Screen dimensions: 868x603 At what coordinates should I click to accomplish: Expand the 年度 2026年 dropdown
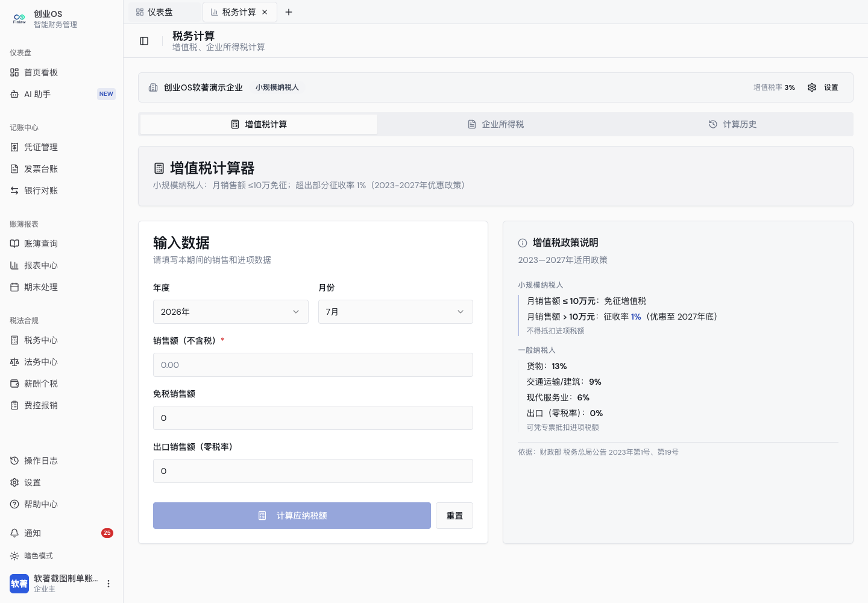(x=230, y=312)
